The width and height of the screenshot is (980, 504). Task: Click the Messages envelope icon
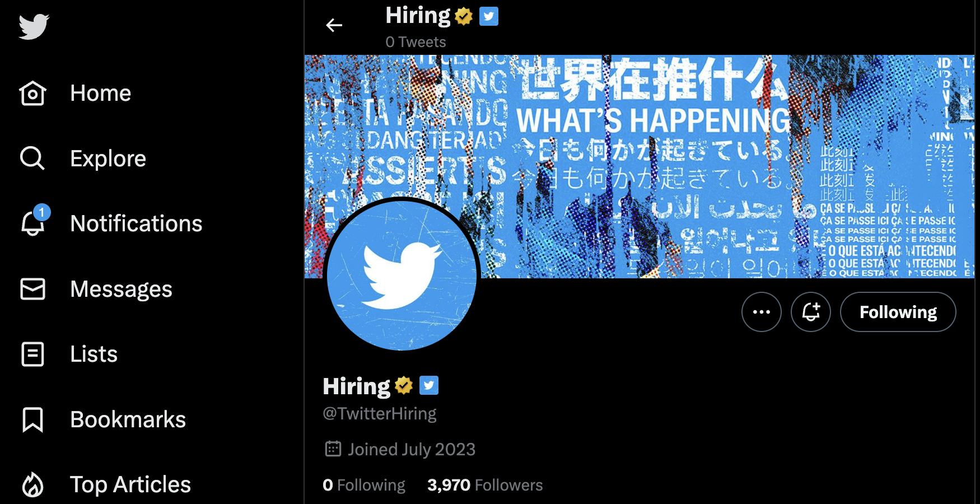32,289
